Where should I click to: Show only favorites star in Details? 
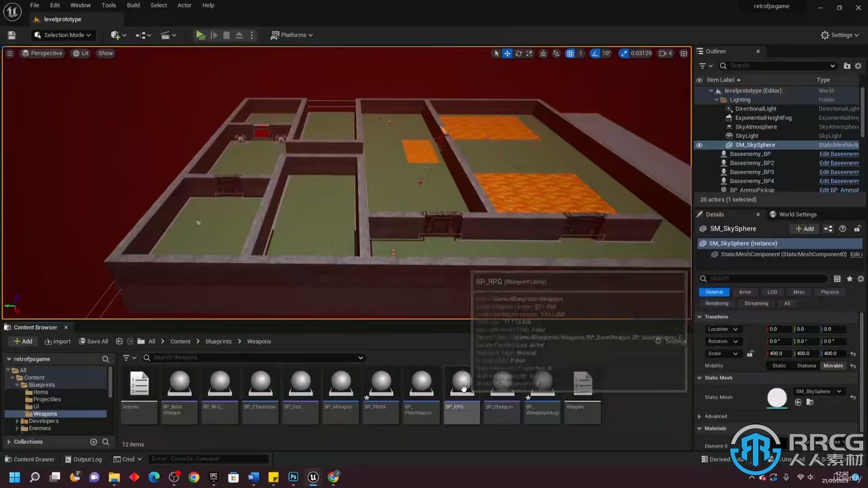tap(849, 279)
